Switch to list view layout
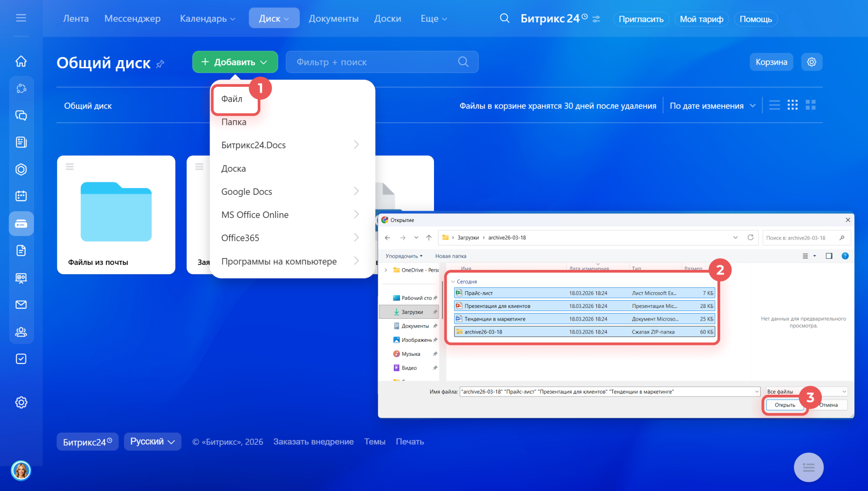The height and width of the screenshot is (491, 868). pos(774,105)
